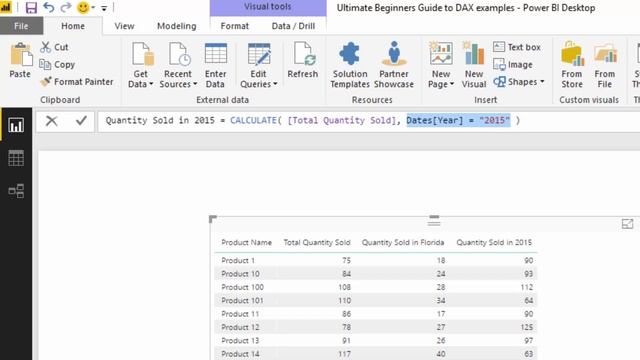Click the CALCULATE function in formula
640x360 pixels.
tap(253, 120)
